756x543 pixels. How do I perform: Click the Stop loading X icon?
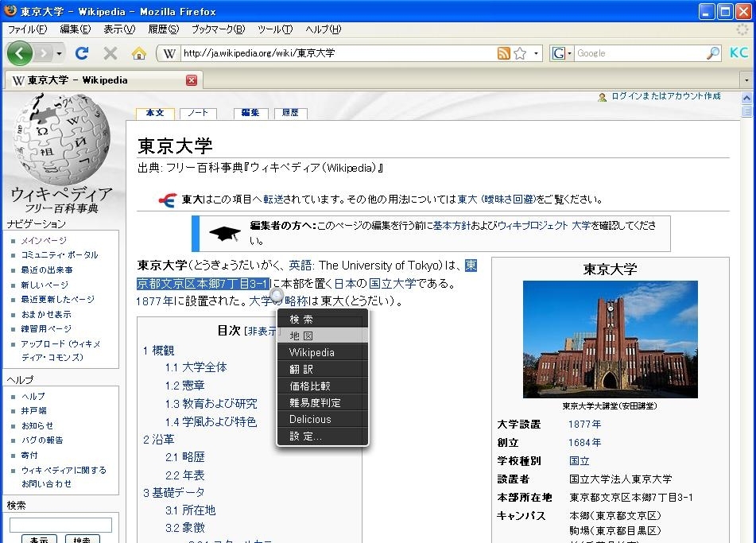click(x=110, y=53)
